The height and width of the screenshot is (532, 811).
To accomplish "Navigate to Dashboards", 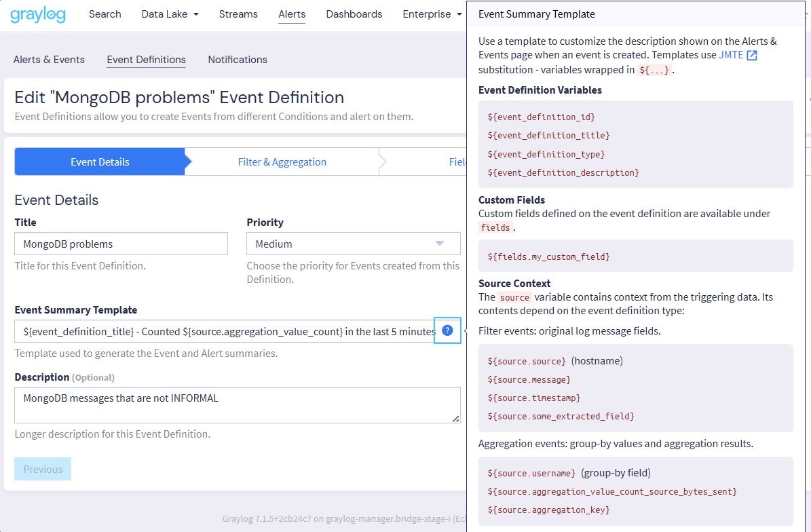I will [354, 14].
